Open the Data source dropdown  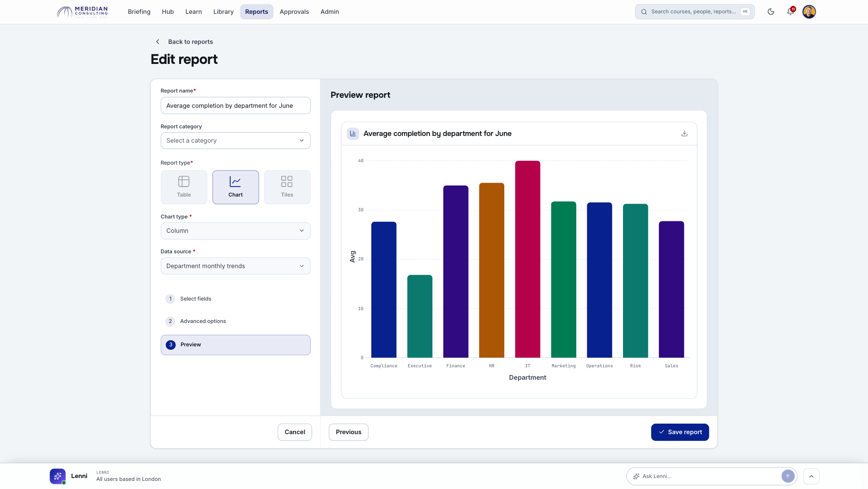pyautogui.click(x=235, y=266)
